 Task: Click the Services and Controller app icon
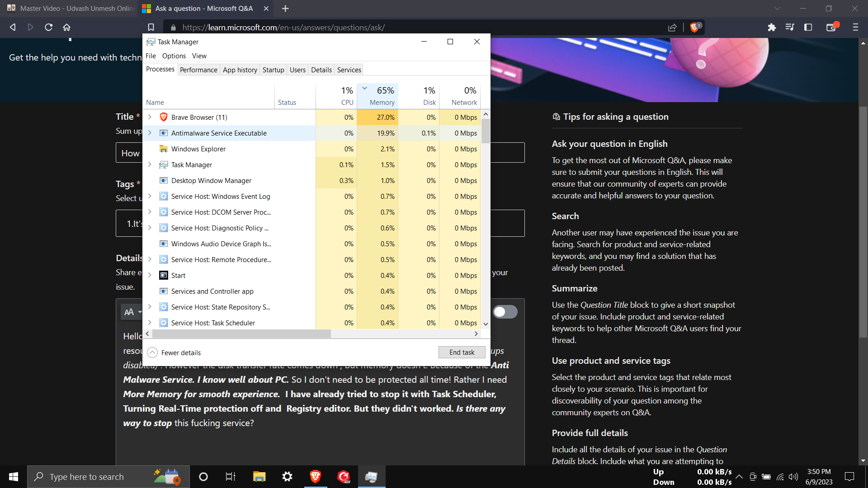[164, 291]
